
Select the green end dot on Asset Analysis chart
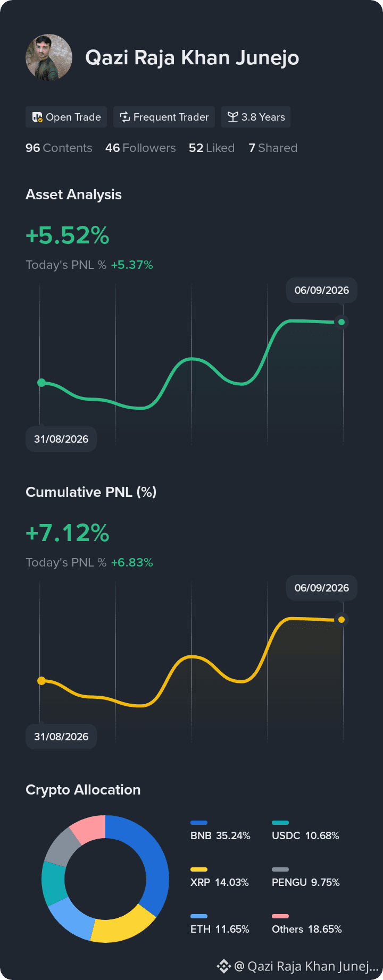tap(342, 322)
